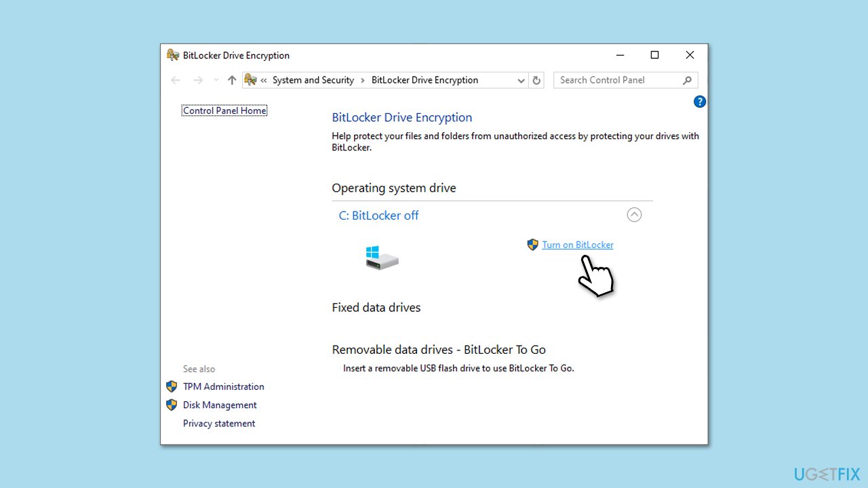
Task: Click the Turn on BitLocker link
Action: point(577,245)
